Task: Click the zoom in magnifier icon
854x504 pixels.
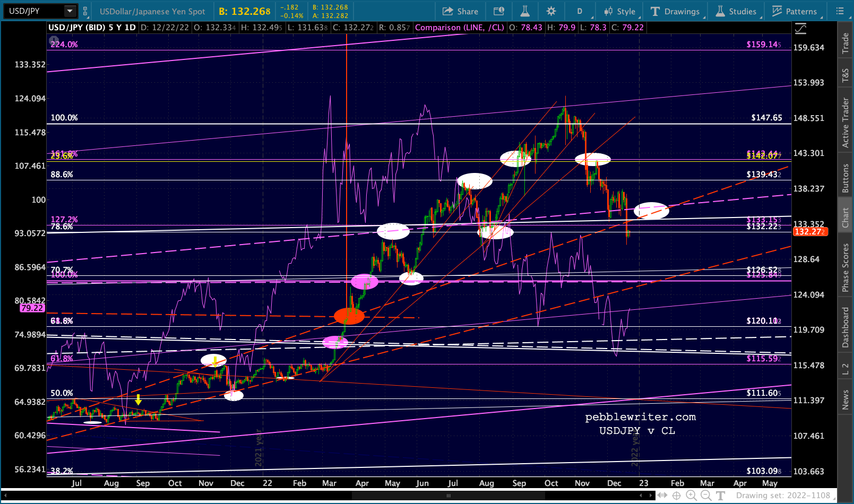Action: 691,496
